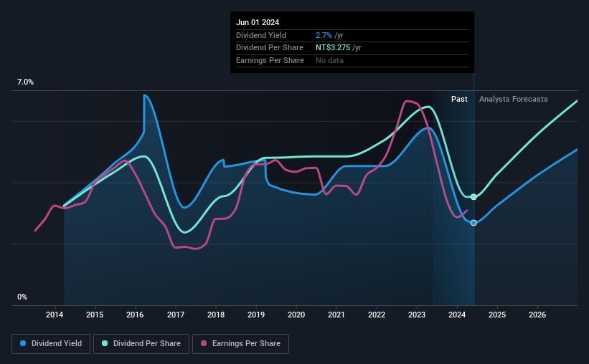
Task: Click the 'Jun 01 2024' tooltip date
Action: click(258, 22)
